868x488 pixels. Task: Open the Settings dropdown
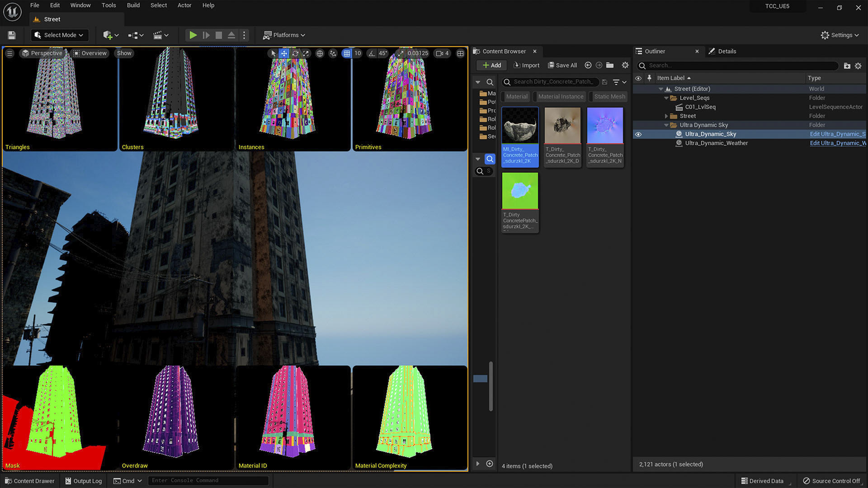pos(840,35)
